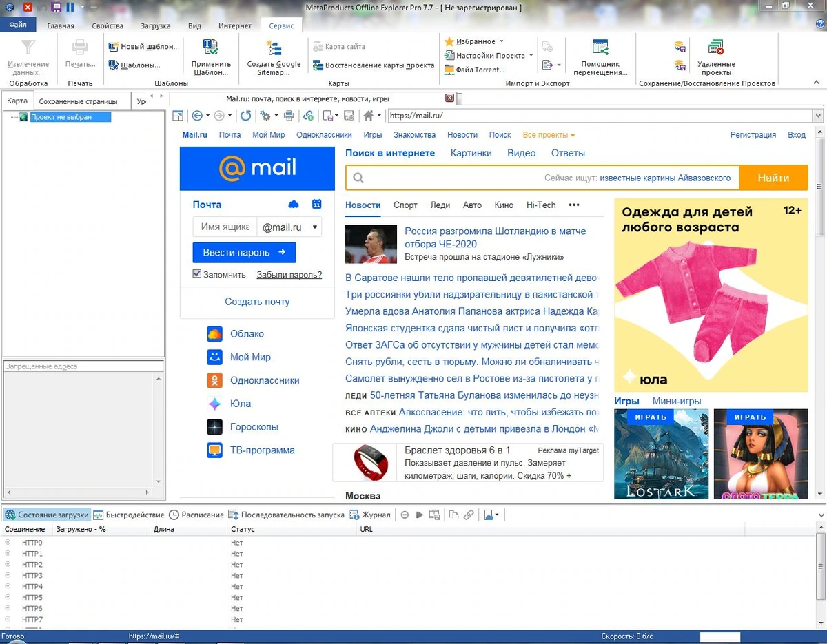Open the image icon dropdown in the bottom toolbar

496,515
